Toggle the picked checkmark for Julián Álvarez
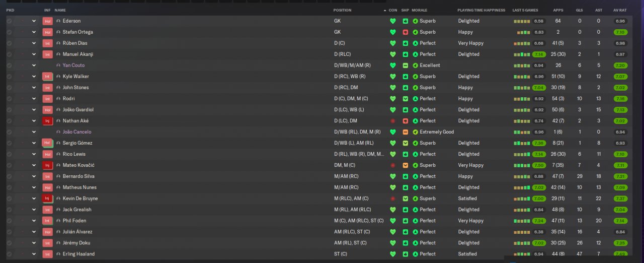644x263 pixels. pyautogui.click(x=9, y=232)
